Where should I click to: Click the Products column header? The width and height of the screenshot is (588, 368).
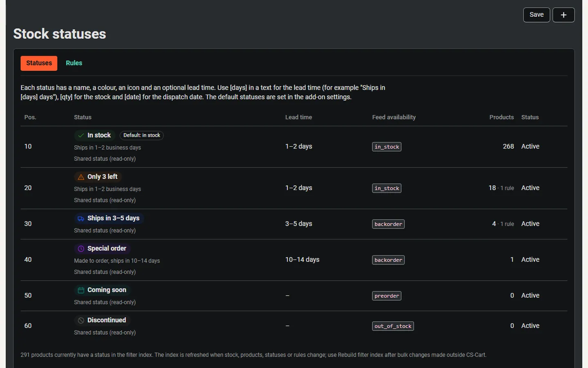[x=501, y=117]
